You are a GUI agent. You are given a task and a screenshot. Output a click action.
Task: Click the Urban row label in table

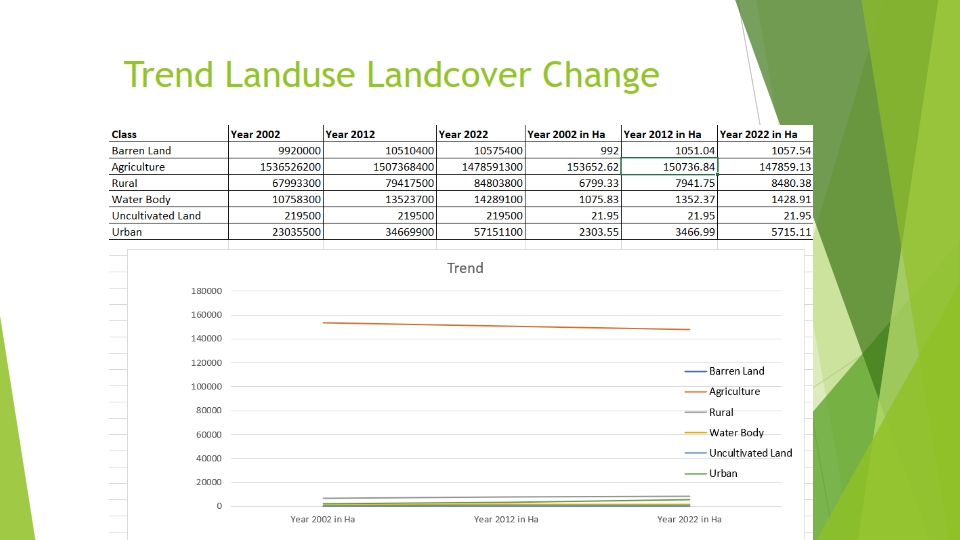(127, 232)
